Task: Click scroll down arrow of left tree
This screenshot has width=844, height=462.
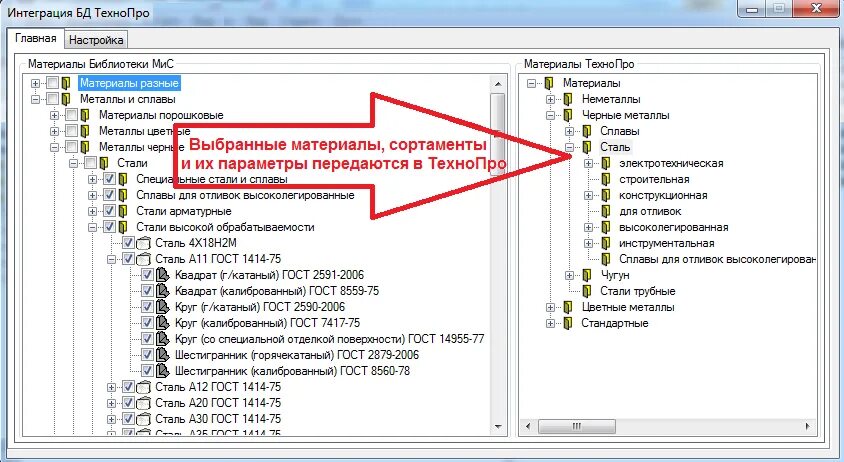Action: [x=498, y=426]
